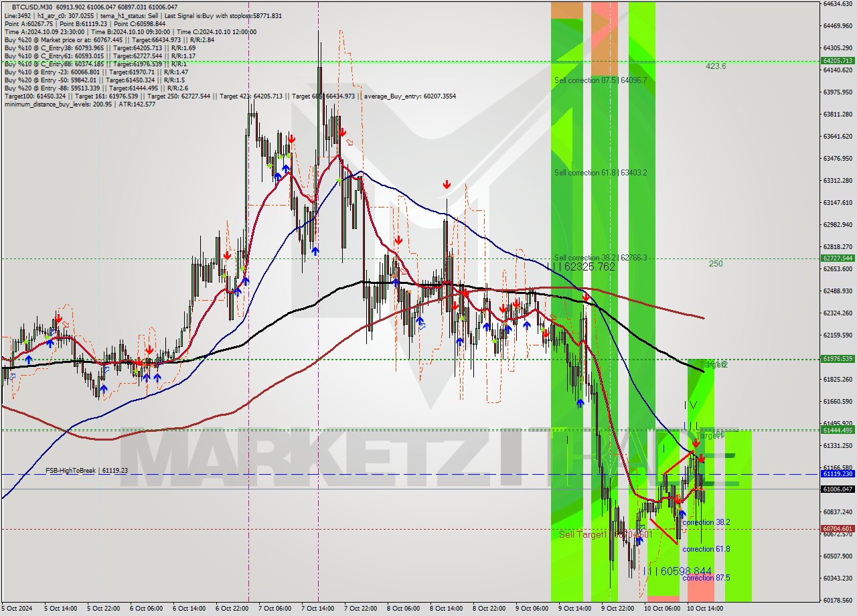857x616 pixels.
Task: Click the blue 61119.230 price tag
Action: 837,473
